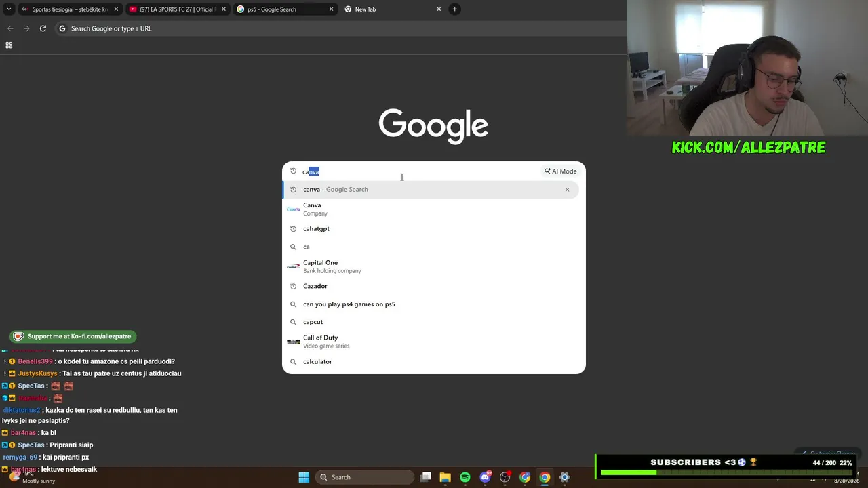The width and height of the screenshot is (868, 488).
Task: Open Task View from the taskbar
Action: point(426,477)
